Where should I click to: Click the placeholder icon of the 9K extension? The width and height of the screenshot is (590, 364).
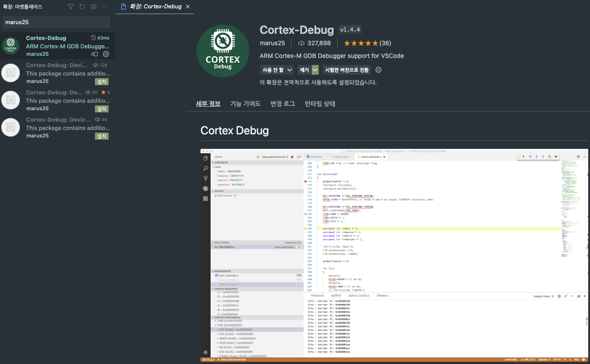pyautogui.click(x=11, y=100)
